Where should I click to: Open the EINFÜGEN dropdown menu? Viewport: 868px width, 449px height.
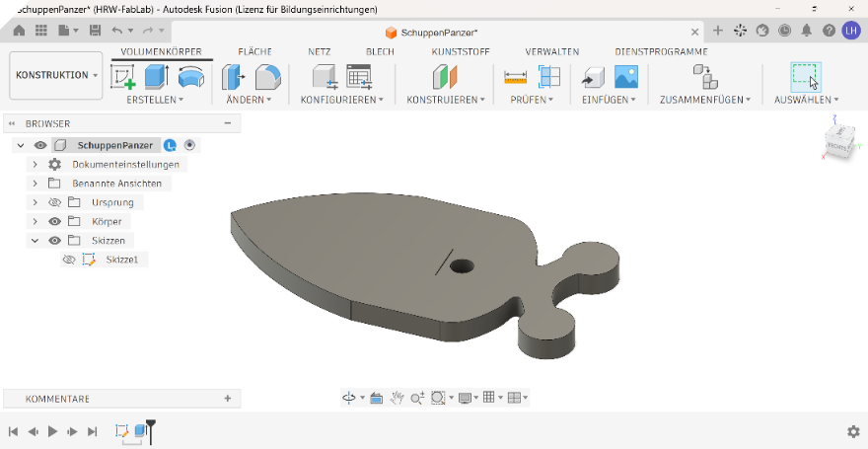click(609, 100)
